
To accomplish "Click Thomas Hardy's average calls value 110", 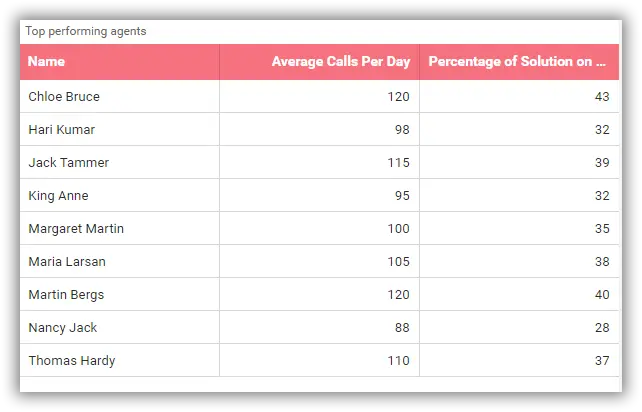I will (398, 361).
